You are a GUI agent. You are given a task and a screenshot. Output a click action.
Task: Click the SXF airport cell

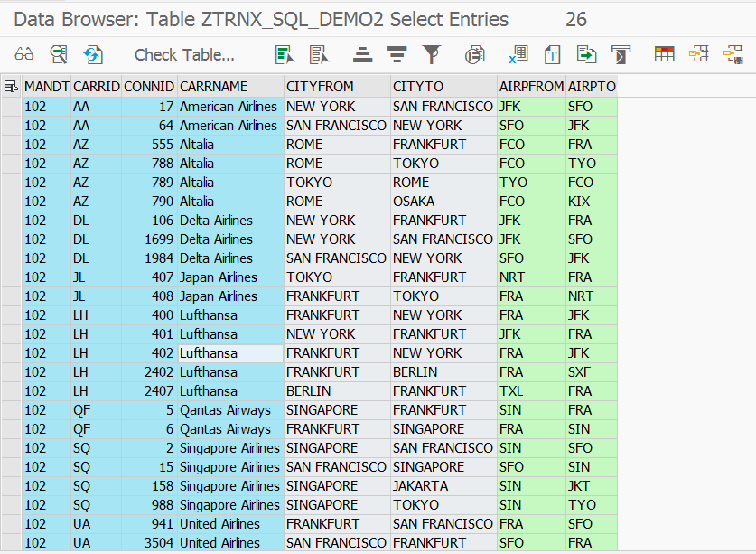[592, 372]
